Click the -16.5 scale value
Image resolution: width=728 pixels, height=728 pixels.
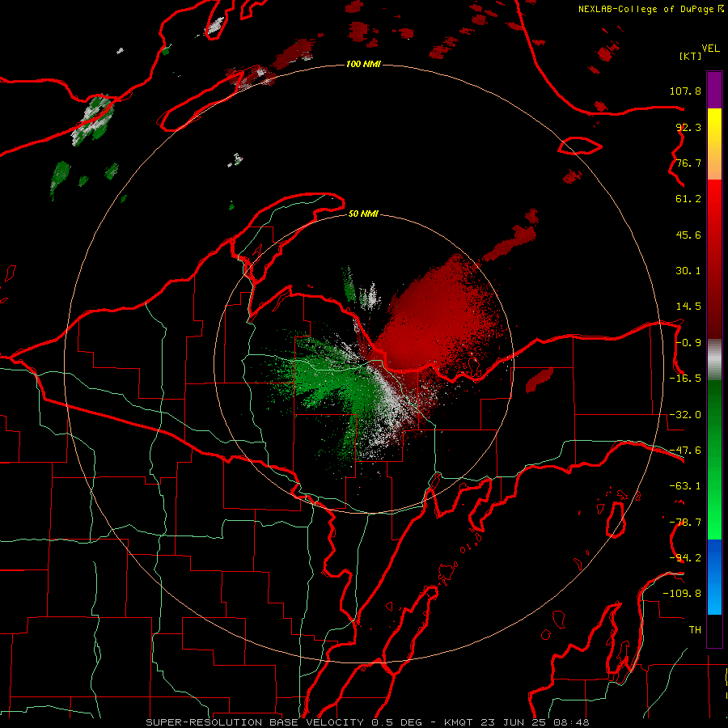(x=685, y=379)
